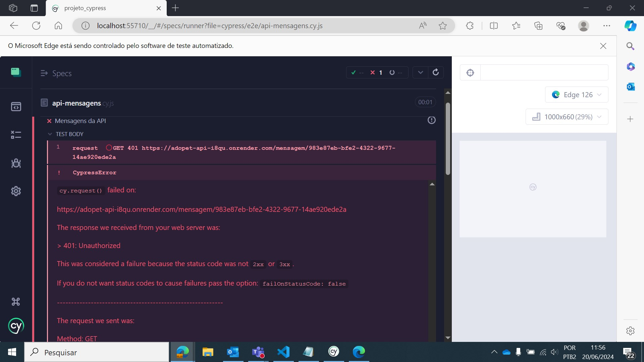Open the Edge profile avatar
This screenshot has width=644, height=362.
click(584, 26)
